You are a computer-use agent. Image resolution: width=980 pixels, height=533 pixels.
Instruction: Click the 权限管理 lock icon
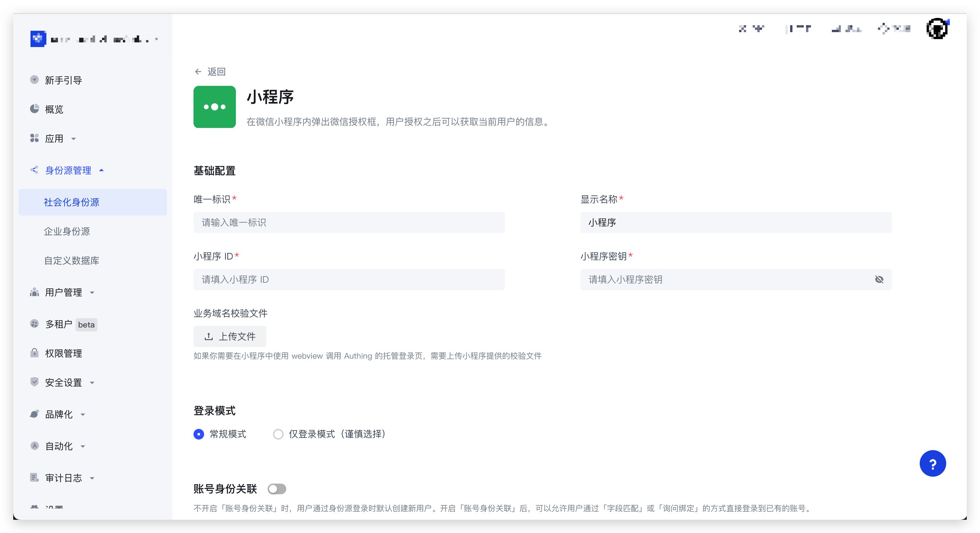click(34, 353)
